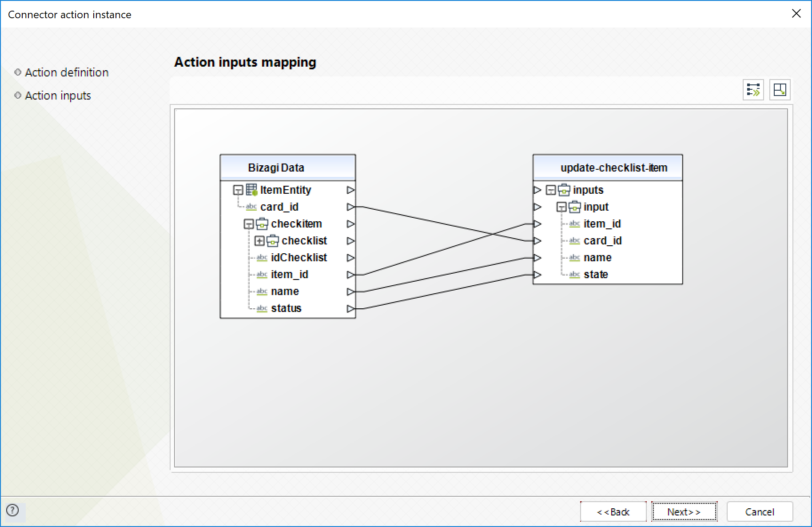Select the input row under inputs
Image resolution: width=812 pixels, height=527 pixels.
(x=596, y=207)
